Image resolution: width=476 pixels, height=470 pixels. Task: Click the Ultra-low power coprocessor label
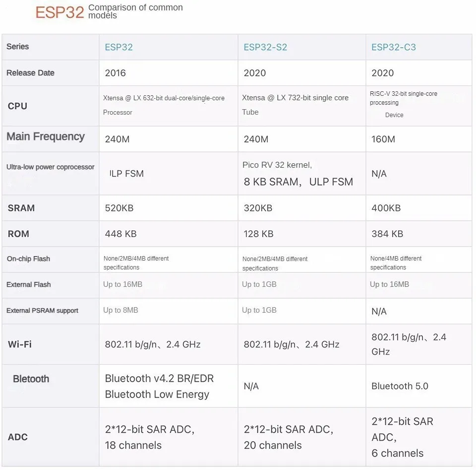[51, 167]
